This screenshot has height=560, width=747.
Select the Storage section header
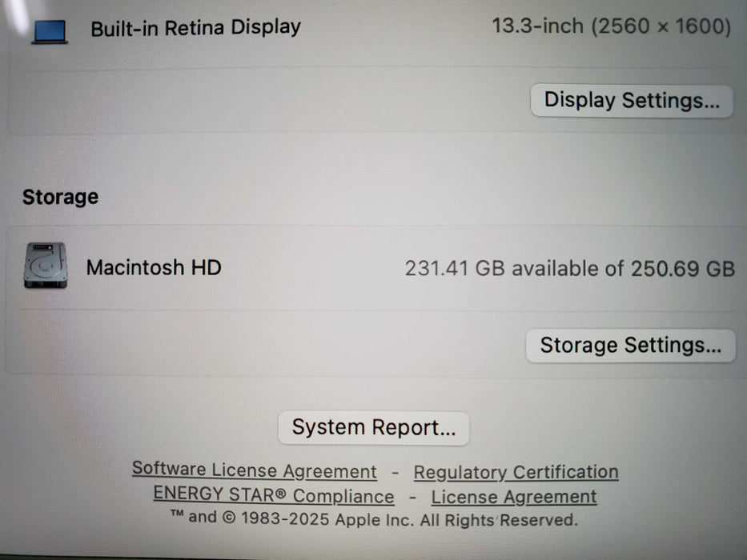pos(59,196)
